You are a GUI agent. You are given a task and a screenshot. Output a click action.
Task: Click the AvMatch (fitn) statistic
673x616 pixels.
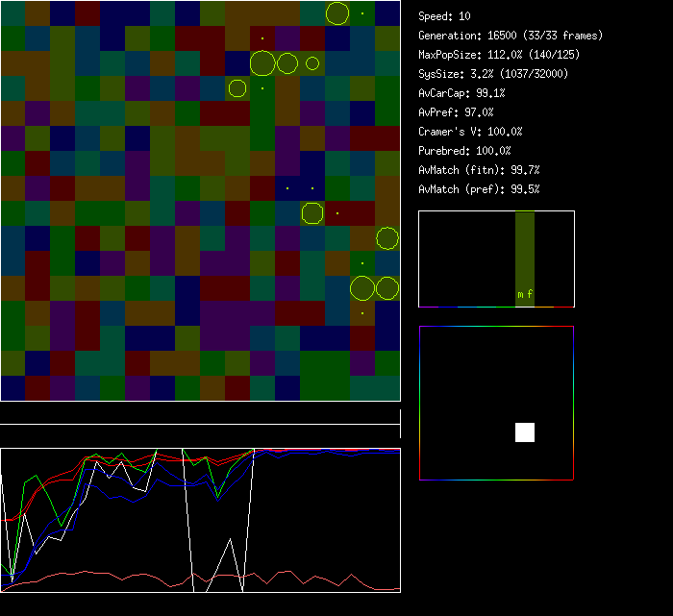coord(479,170)
